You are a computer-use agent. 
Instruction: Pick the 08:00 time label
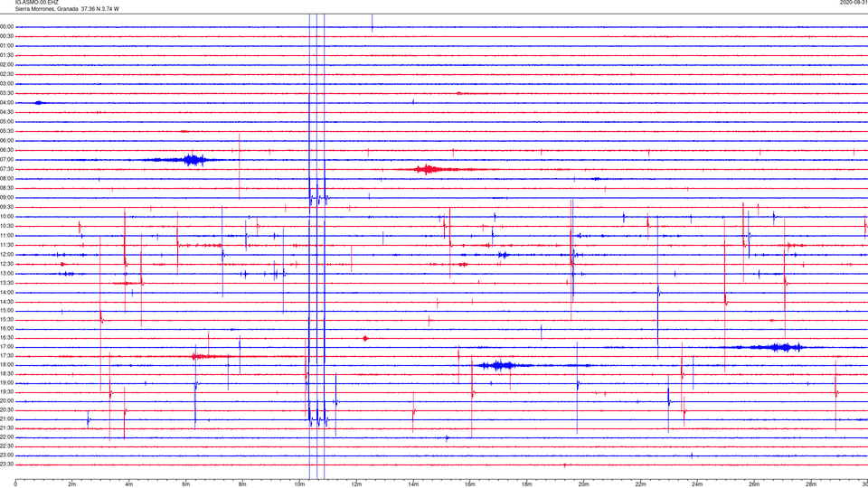(x=6, y=179)
